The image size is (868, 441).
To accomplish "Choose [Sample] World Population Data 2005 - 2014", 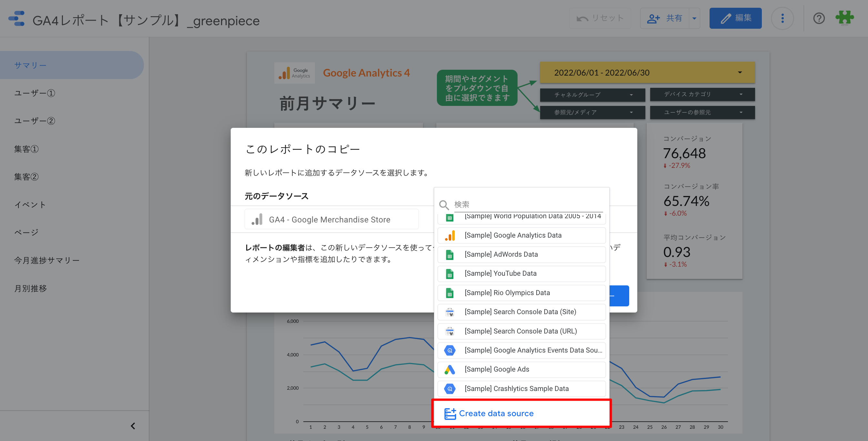I will tap(521, 219).
